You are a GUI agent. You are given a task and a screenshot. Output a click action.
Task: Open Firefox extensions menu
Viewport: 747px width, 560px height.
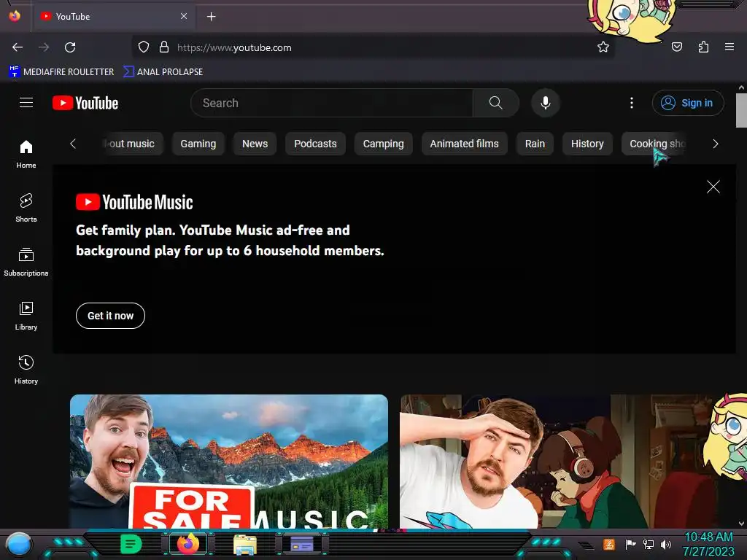[703, 47]
